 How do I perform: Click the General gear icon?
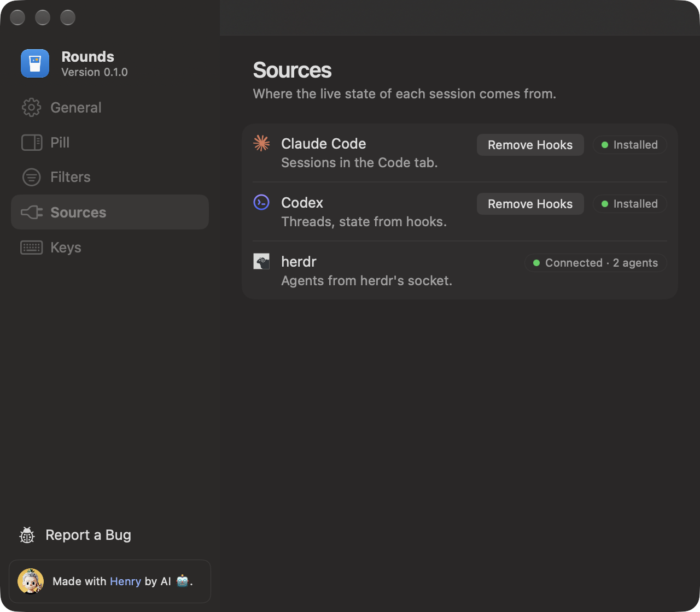pos(31,108)
